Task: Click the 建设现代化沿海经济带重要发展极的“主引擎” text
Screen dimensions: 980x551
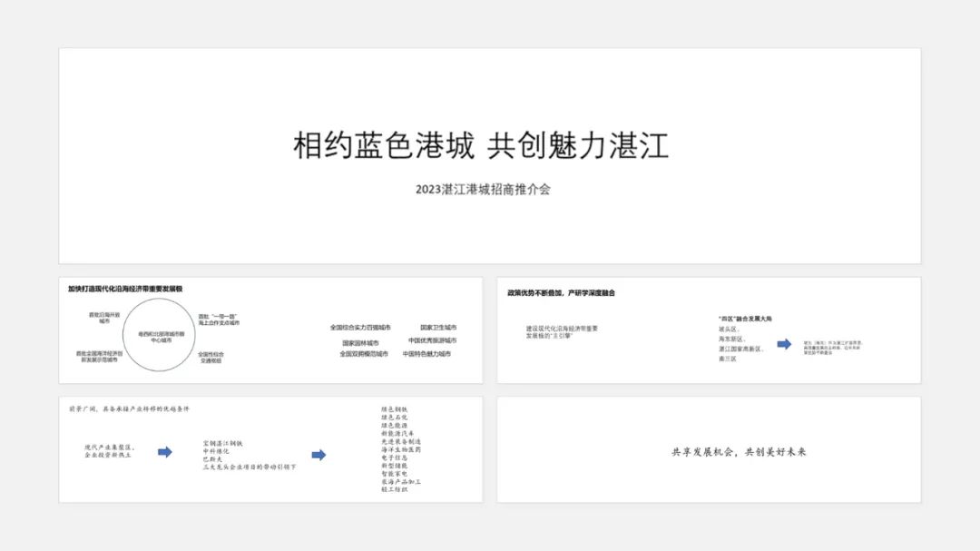Action: [x=562, y=332]
